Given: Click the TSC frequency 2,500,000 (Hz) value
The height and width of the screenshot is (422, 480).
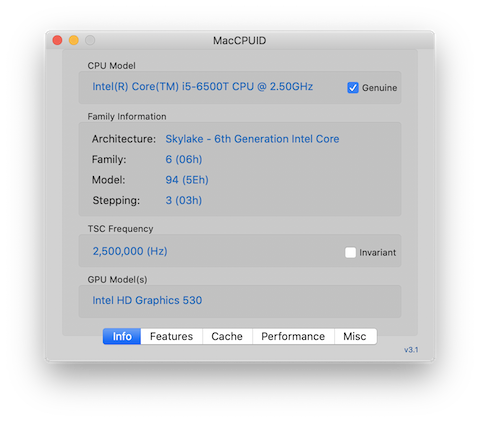Looking at the screenshot, I should pyautogui.click(x=130, y=251).
